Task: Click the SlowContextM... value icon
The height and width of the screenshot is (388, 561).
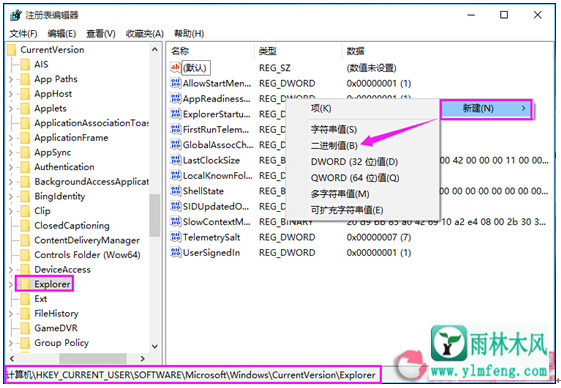Action: point(175,222)
